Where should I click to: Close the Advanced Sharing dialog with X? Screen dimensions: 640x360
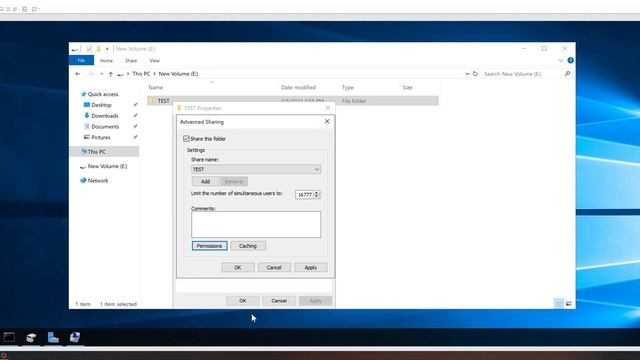327,122
